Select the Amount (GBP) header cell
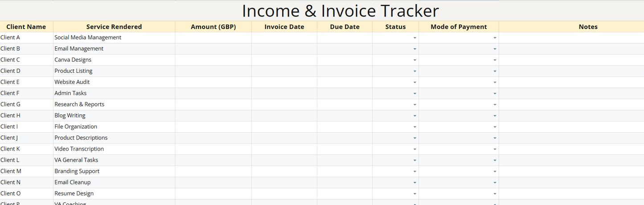The height and width of the screenshot is (205, 644). coord(213,27)
